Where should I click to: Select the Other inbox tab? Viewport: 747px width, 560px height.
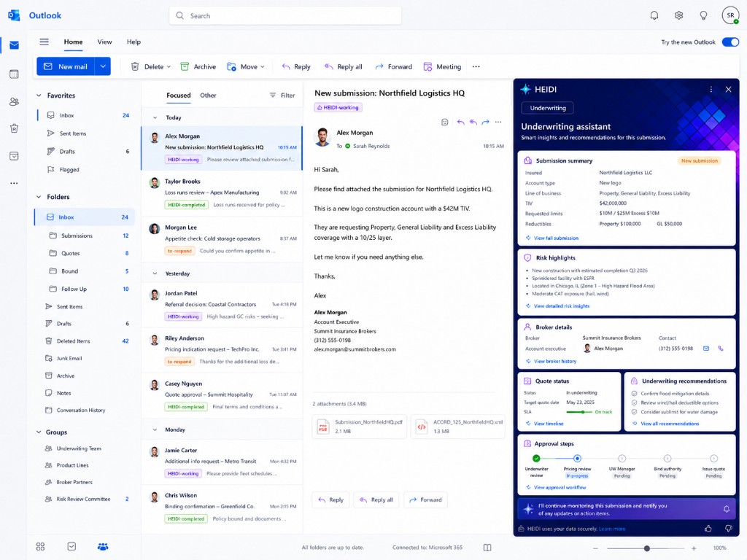point(208,96)
